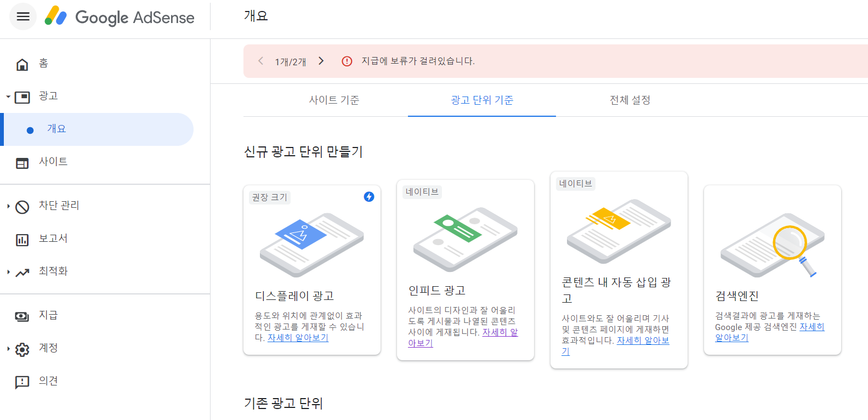
Task: Click the search engine magnifier illustration
Action: pos(772,245)
